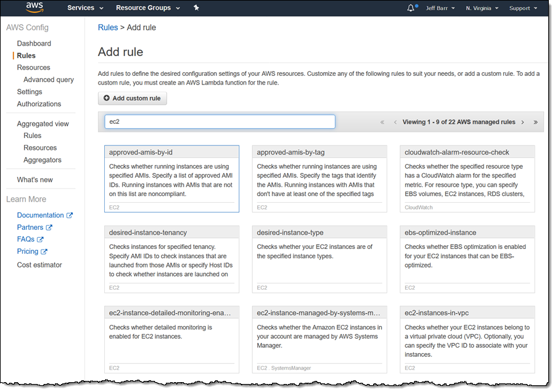Select the approved-amis-by-id rule card
The width and height of the screenshot is (555, 392).
pyautogui.click(x=171, y=179)
